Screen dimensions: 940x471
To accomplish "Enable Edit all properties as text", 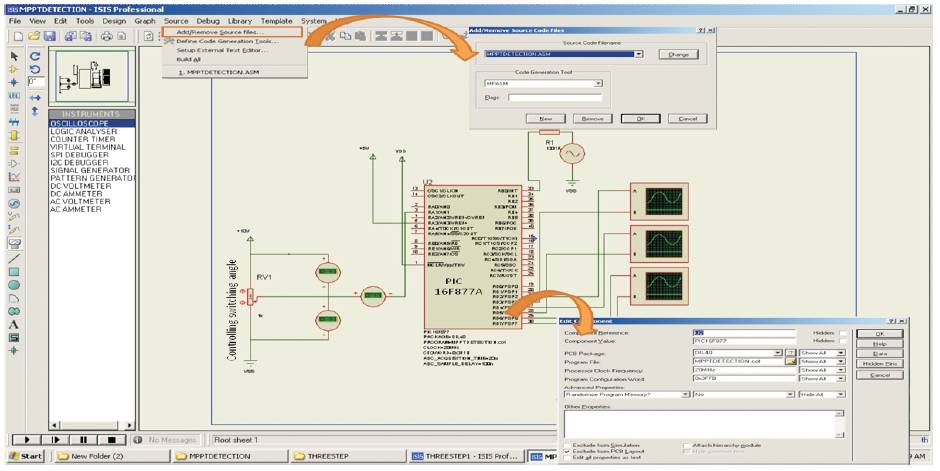I will pyautogui.click(x=567, y=457).
